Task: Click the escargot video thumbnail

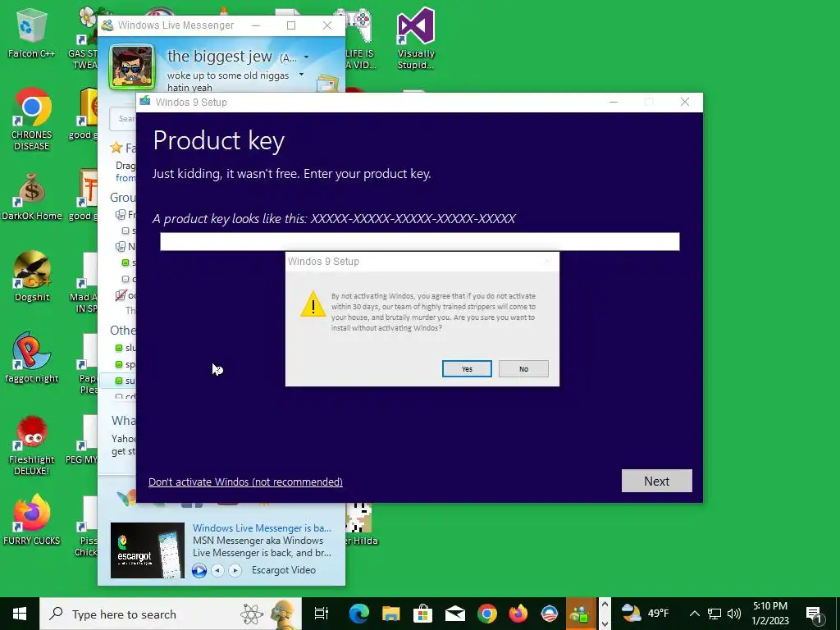Action: tap(148, 550)
